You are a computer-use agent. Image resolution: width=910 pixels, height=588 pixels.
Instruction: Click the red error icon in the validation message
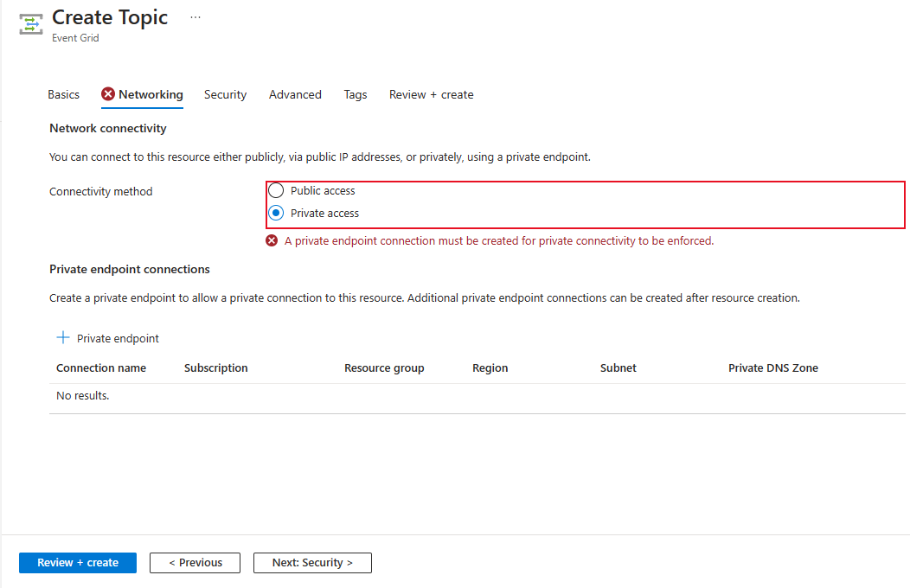[271, 240]
